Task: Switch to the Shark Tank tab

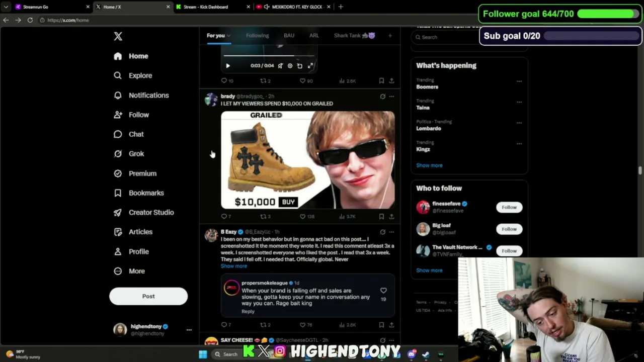Action: point(354,36)
